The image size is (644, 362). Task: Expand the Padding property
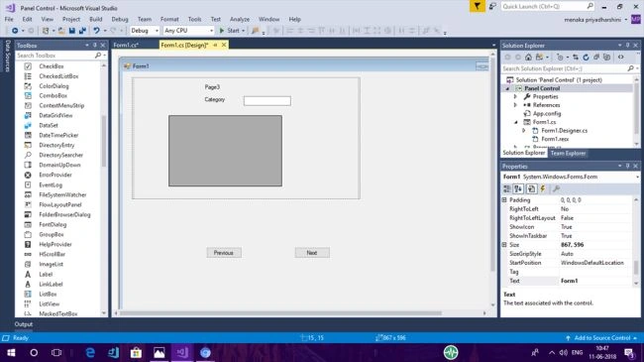pyautogui.click(x=504, y=200)
